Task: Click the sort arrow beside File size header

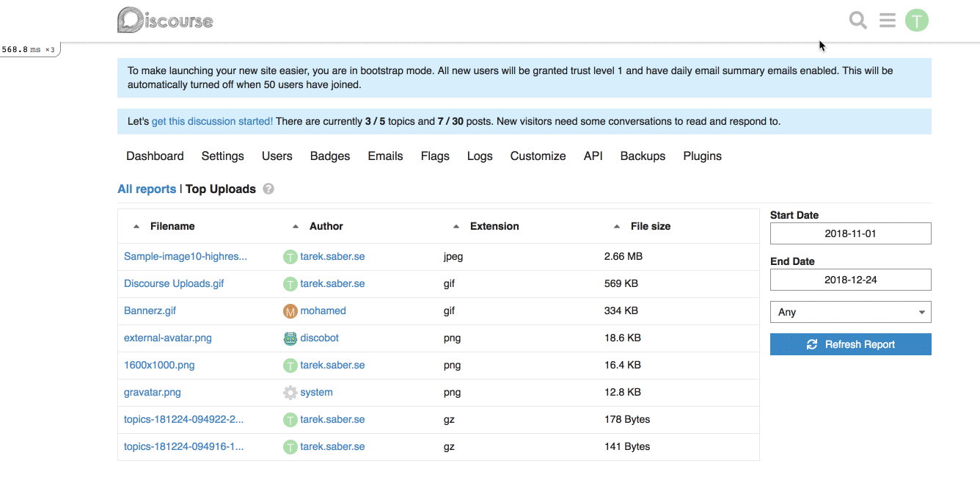Action: point(617,227)
